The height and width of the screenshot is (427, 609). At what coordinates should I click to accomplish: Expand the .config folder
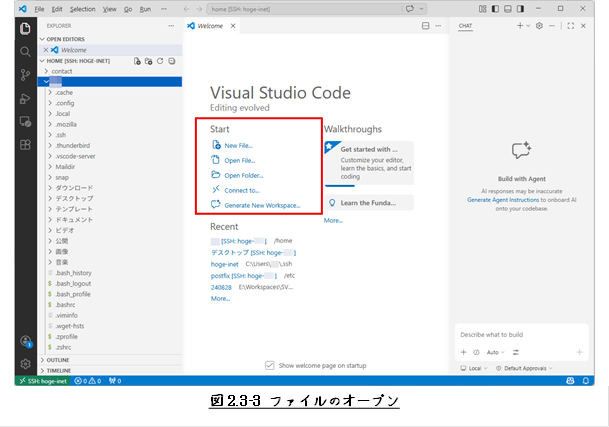pyautogui.click(x=65, y=103)
